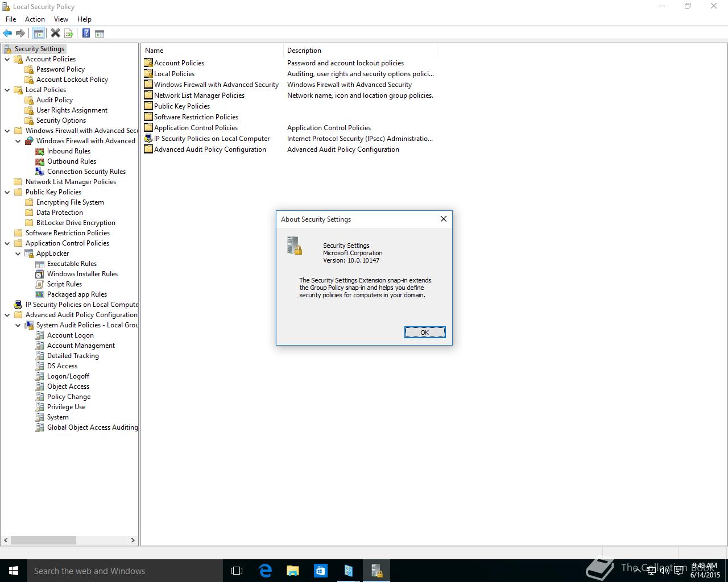Click the Back arrow toolbar icon
This screenshot has height=582, width=728.
(7, 34)
